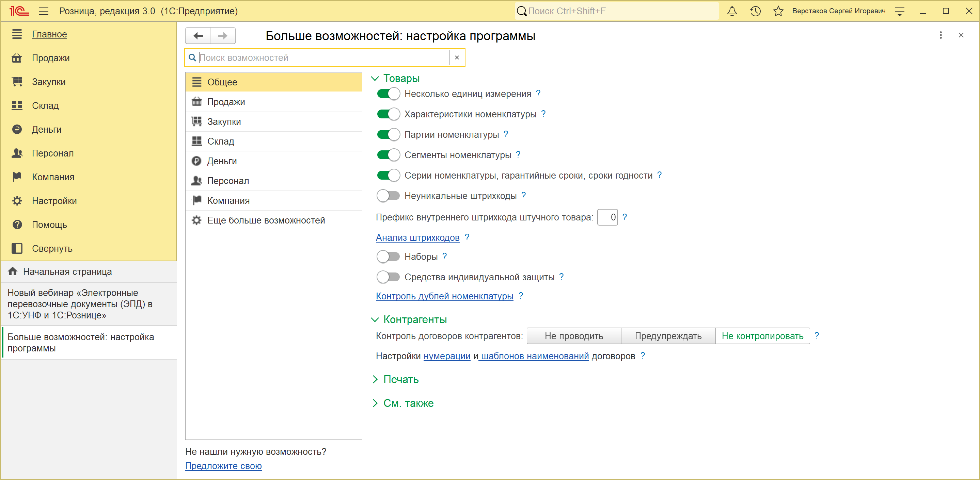Toggle Сегменты номенклатуры switch
The height and width of the screenshot is (480, 980).
[x=388, y=155]
